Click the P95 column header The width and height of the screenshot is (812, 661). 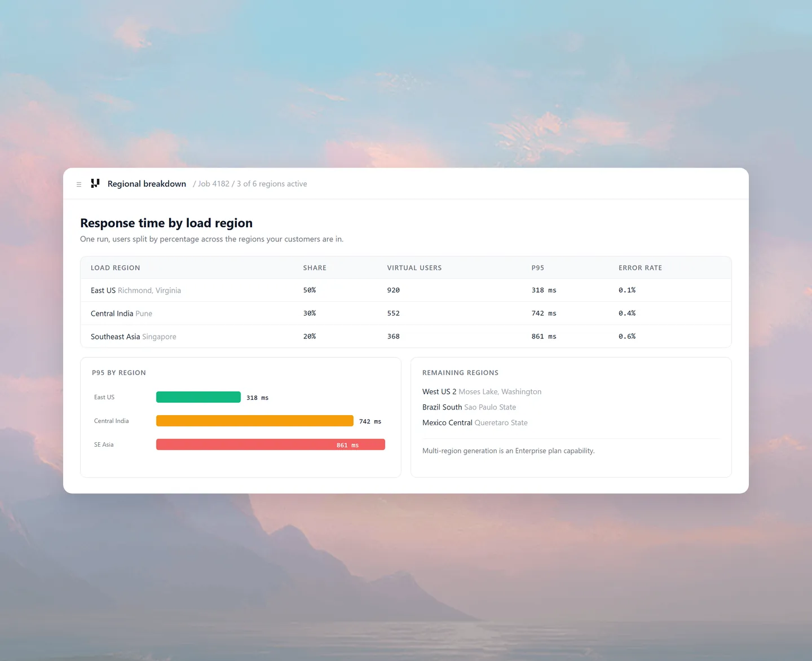(x=538, y=268)
